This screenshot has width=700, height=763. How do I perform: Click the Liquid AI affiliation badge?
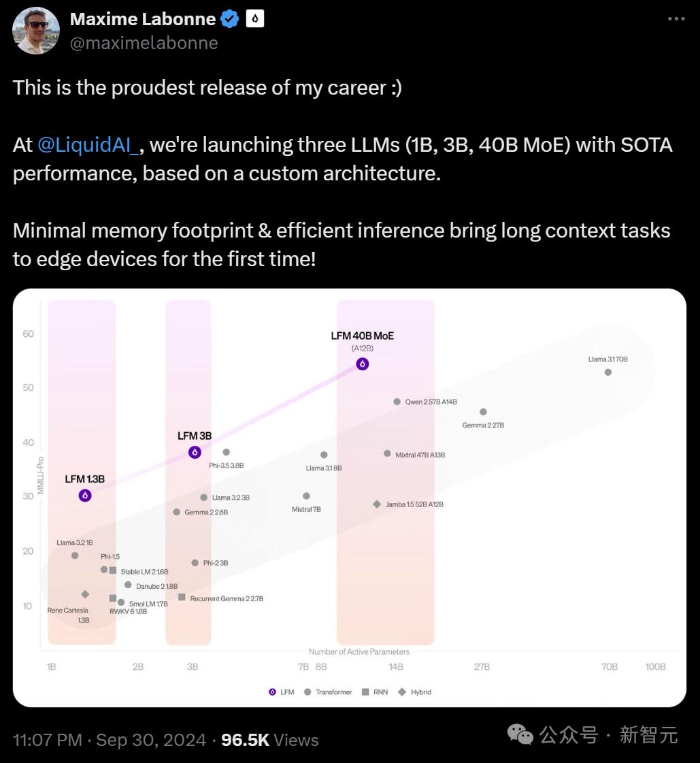(x=254, y=19)
